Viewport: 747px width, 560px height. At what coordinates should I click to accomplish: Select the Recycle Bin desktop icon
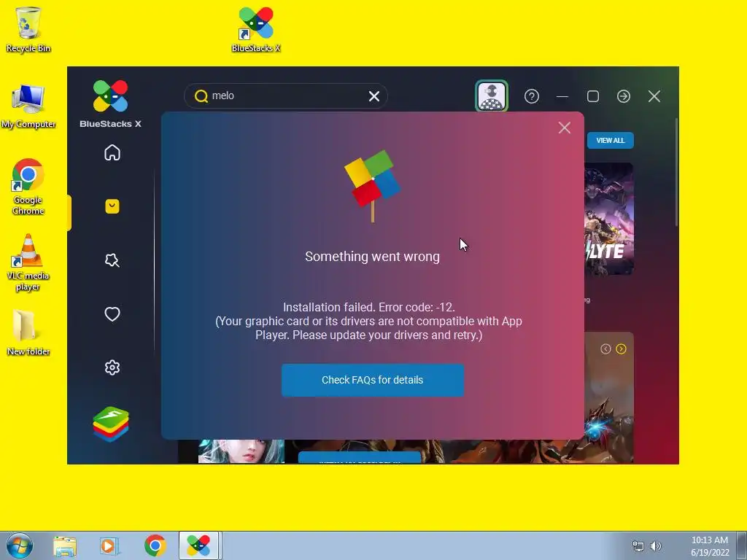pyautogui.click(x=28, y=30)
